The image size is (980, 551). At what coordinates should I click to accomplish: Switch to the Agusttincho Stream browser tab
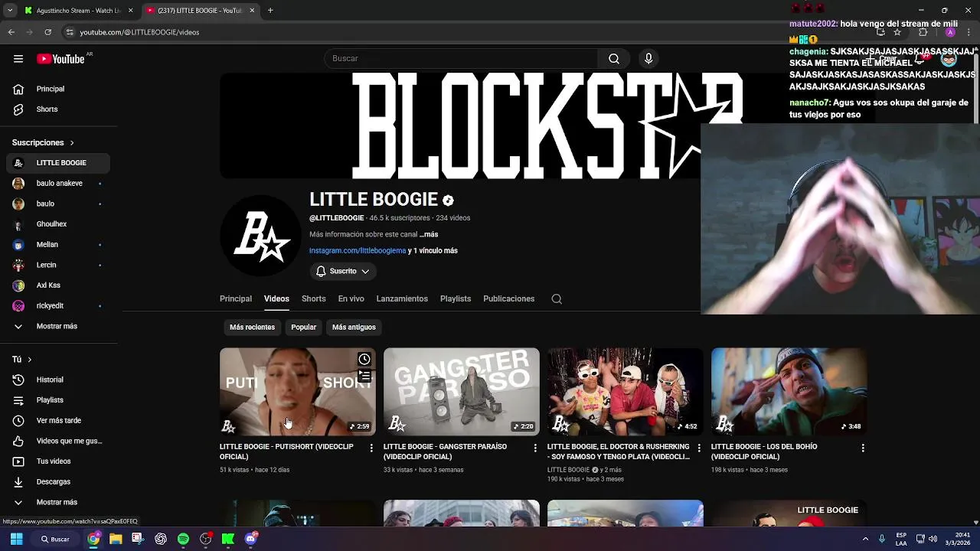click(x=77, y=11)
